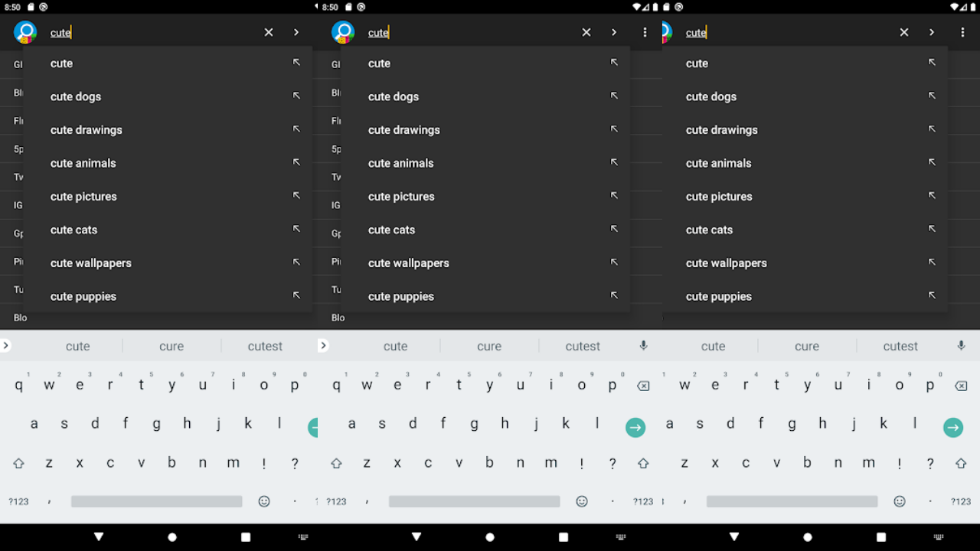Open the three-dot overflow menu in the right panel
Image resolution: width=980 pixels, height=551 pixels.
[962, 32]
